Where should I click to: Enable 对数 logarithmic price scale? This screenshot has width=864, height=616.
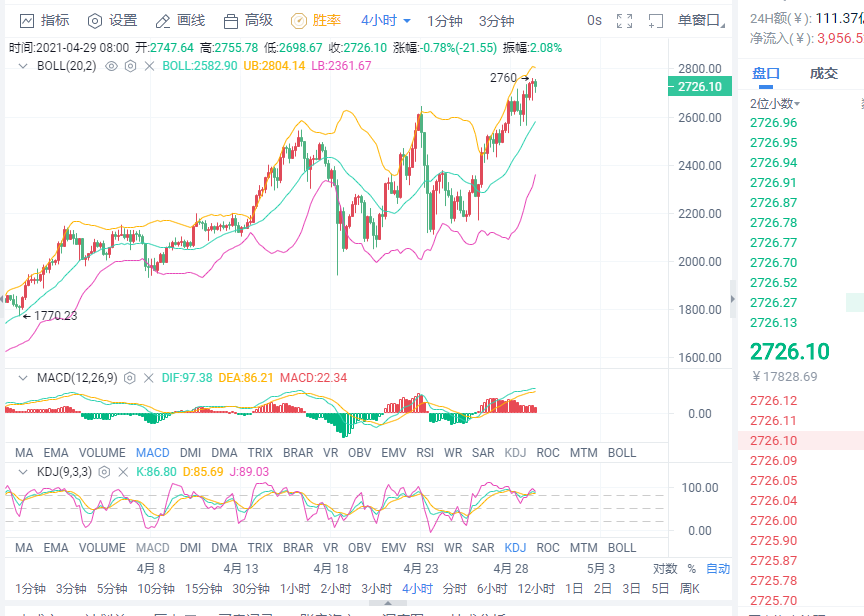pos(664,568)
